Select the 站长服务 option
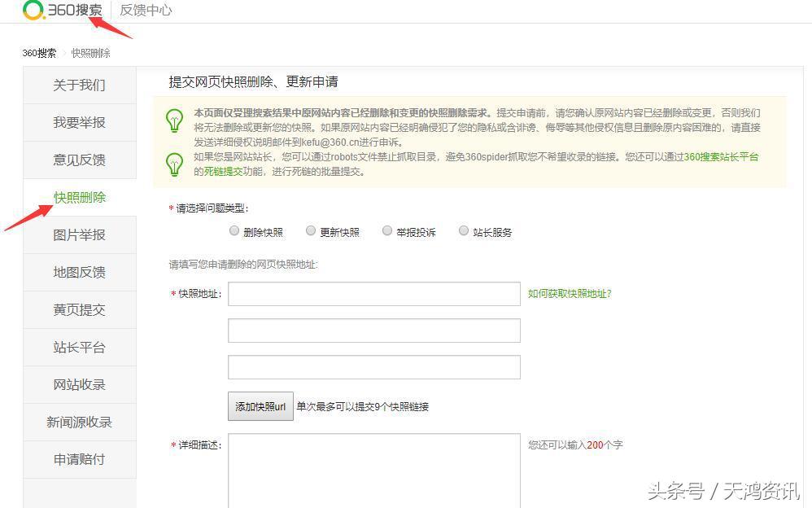Viewport: 812px width, 508px height. [464, 230]
